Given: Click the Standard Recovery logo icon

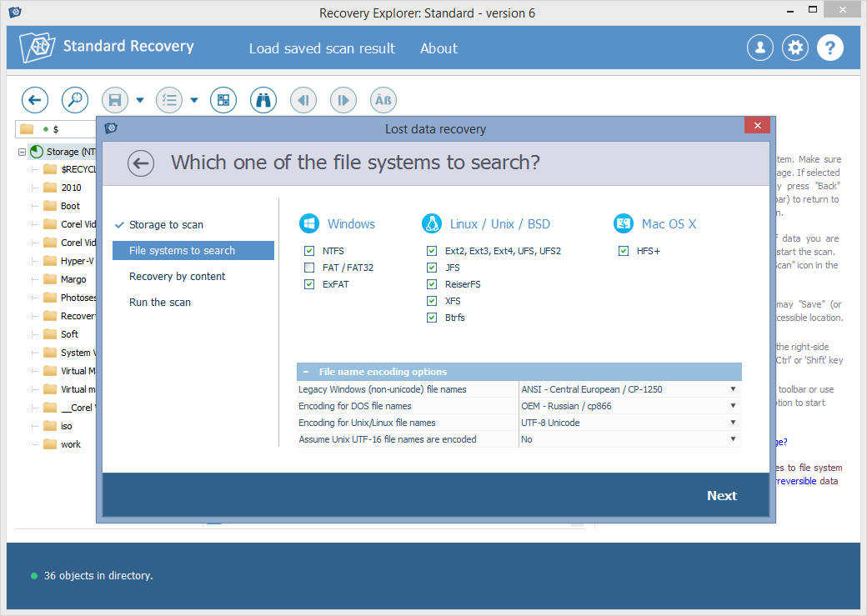Looking at the screenshot, I should click(x=37, y=47).
